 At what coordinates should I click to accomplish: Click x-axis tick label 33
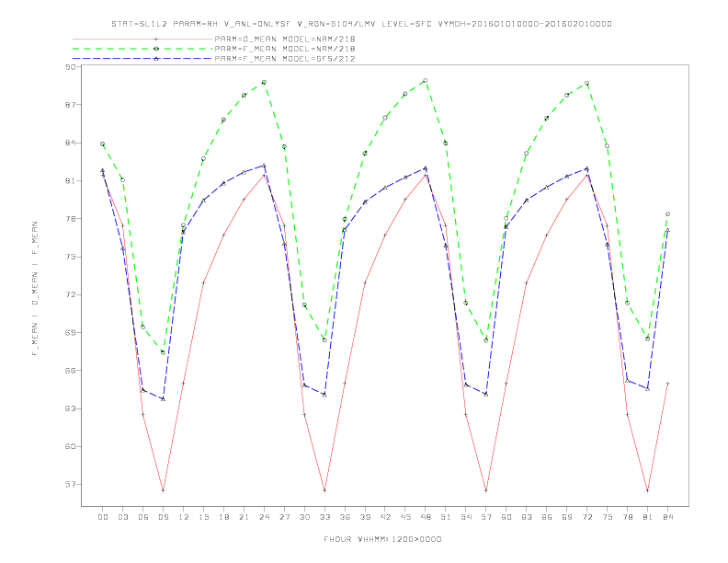click(x=324, y=517)
